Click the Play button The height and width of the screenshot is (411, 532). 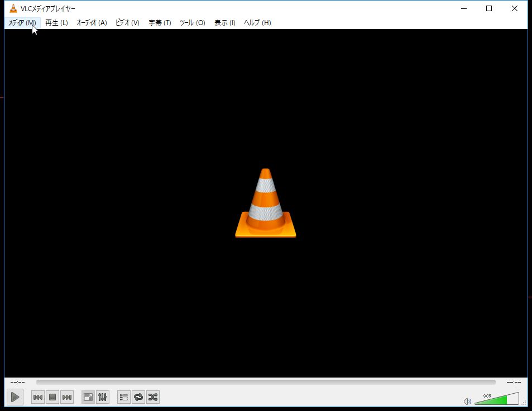15,397
